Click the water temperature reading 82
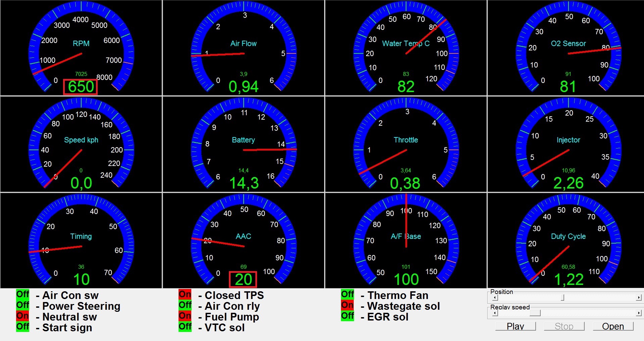644x341 pixels. pos(406,87)
